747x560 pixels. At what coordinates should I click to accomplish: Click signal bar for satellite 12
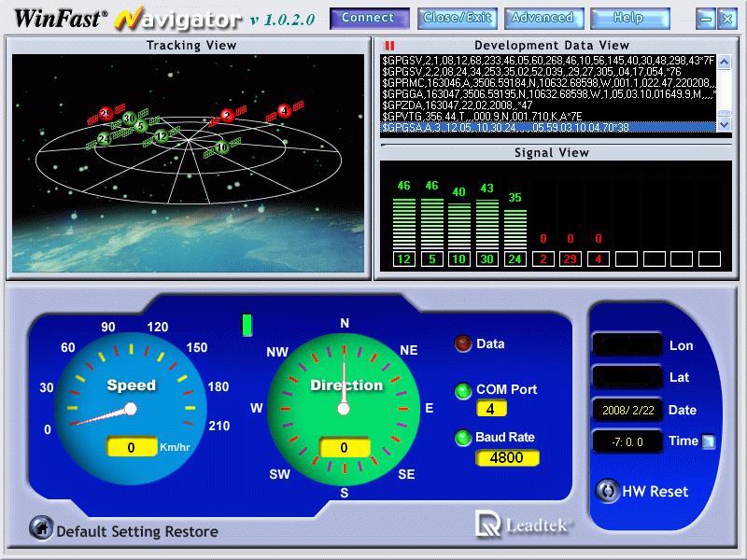tap(404, 223)
